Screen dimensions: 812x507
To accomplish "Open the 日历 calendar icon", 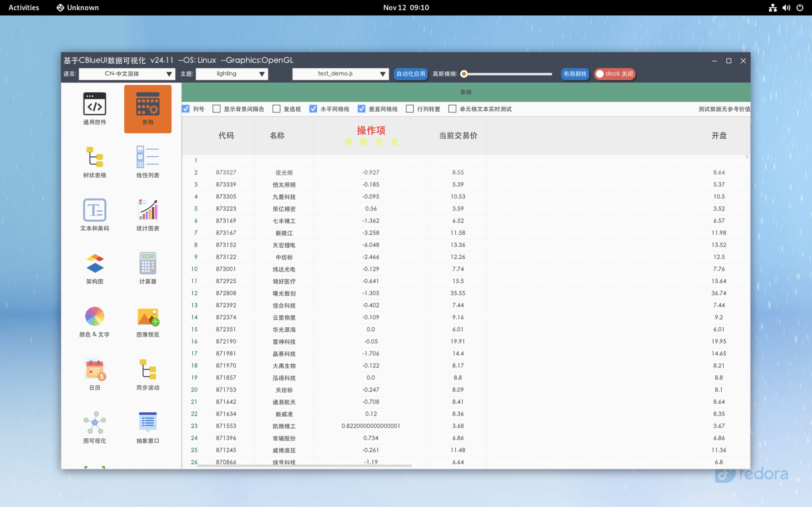I will [95, 369].
